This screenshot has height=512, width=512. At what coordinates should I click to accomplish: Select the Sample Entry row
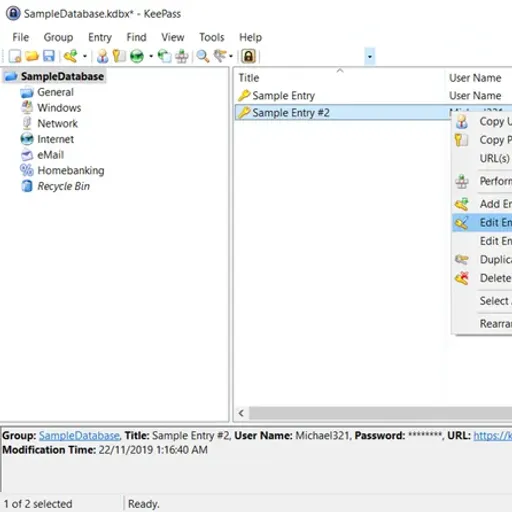[373, 96]
